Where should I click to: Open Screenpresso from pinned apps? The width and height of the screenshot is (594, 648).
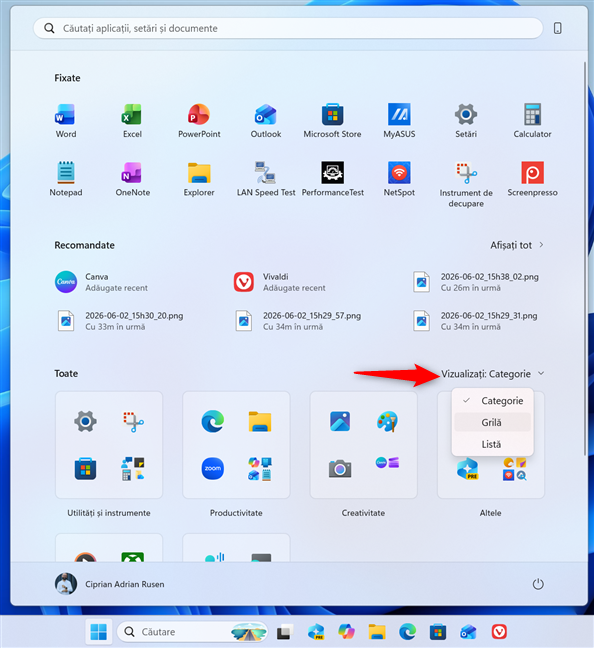(x=532, y=179)
